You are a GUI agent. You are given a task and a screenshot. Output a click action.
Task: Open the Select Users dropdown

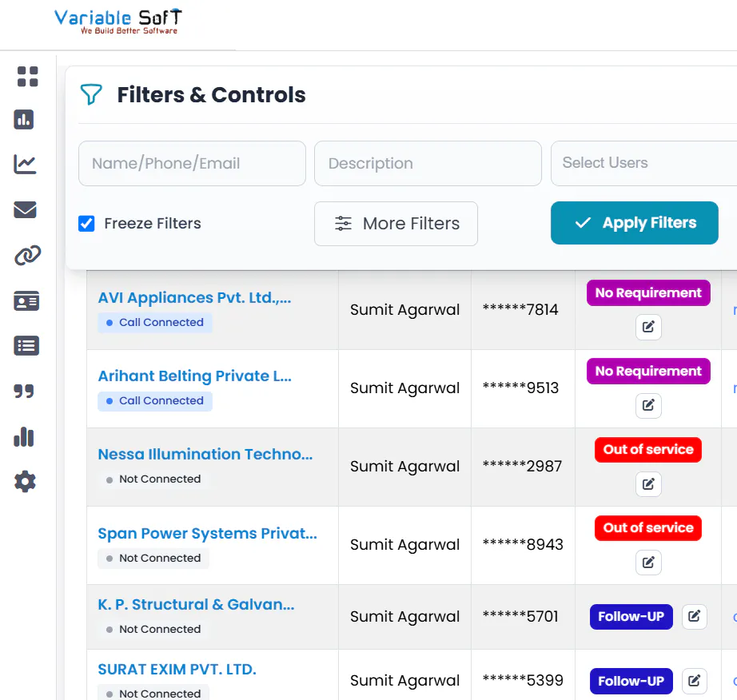point(643,163)
